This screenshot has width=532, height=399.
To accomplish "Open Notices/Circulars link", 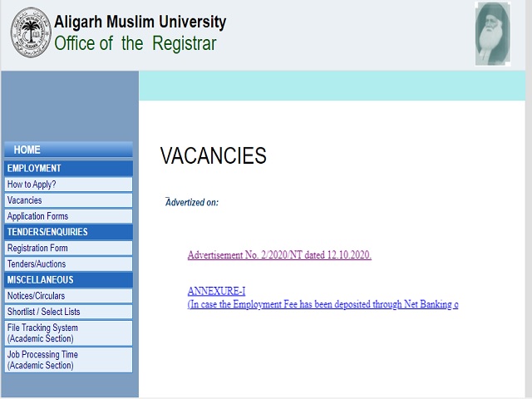I will 68,296.
